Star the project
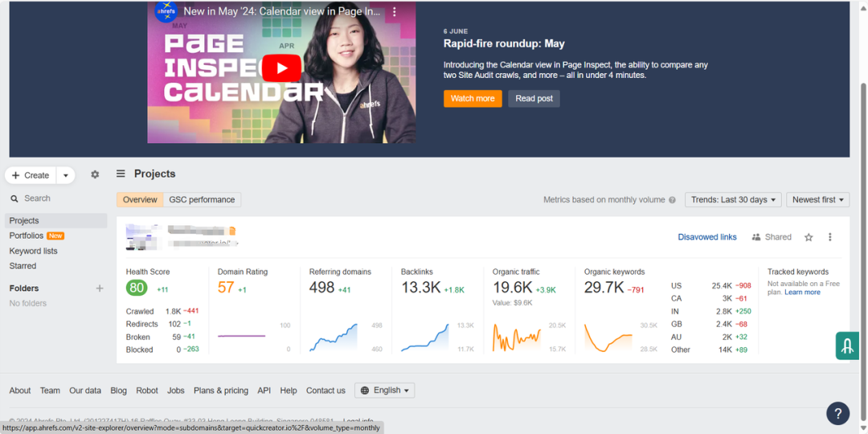The image size is (868, 434). pos(809,237)
